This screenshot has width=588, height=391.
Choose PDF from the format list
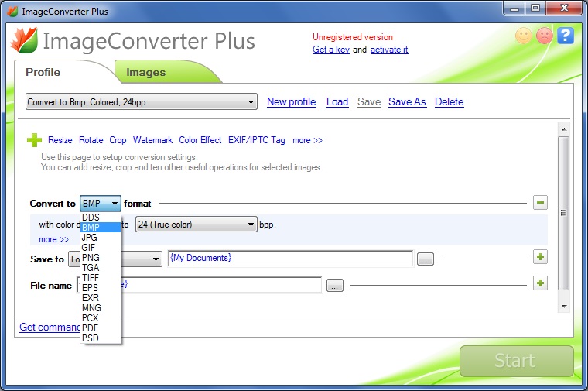pyautogui.click(x=101, y=328)
